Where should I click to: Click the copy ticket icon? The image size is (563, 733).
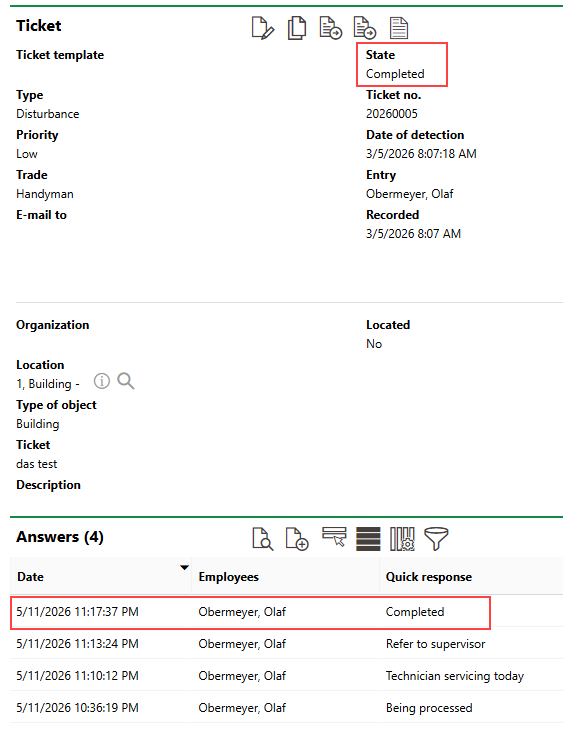pos(297,28)
